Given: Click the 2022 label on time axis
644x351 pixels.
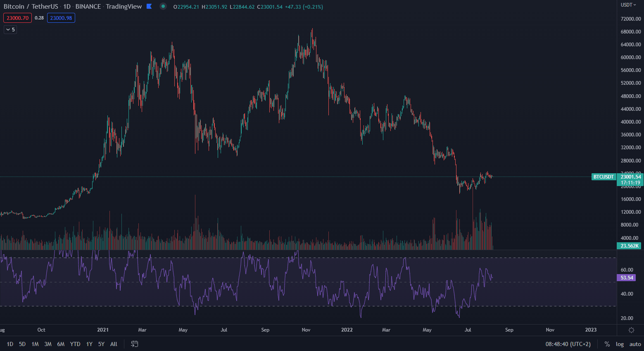Looking at the screenshot, I should (347, 330).
